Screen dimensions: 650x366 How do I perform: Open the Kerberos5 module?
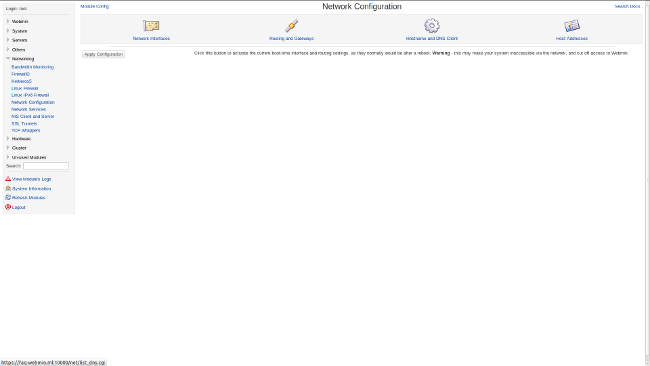(x=21, y=81)
